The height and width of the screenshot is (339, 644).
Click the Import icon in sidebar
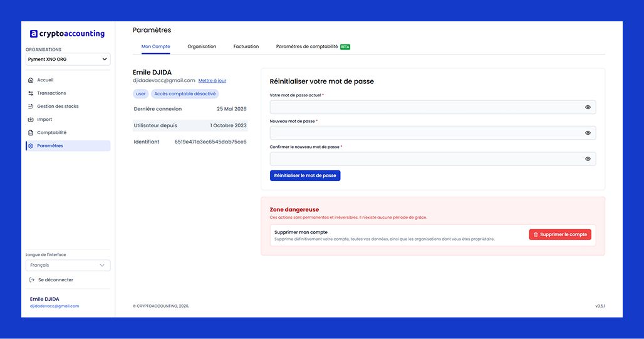(31, 120)
